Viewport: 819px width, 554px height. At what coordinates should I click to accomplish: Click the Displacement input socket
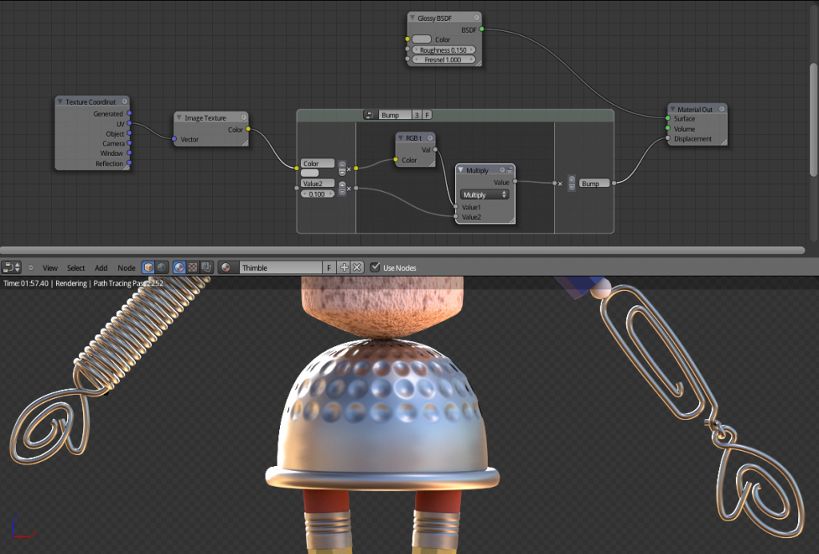tap(668, 138)
